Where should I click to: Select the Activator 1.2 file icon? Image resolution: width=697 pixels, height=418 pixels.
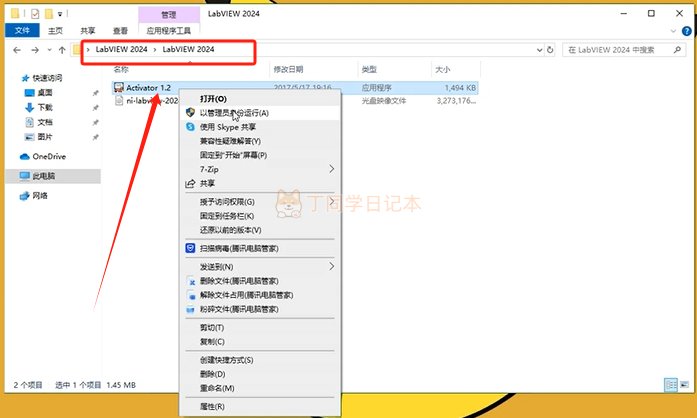click(x=118, y=88)
